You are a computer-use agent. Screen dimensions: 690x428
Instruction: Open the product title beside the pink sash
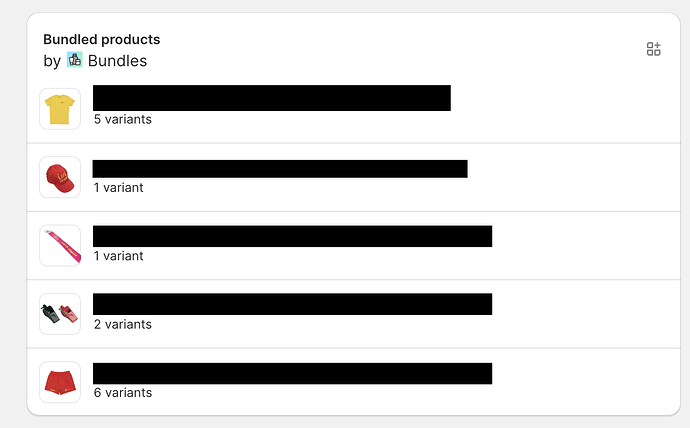[292, 236]
